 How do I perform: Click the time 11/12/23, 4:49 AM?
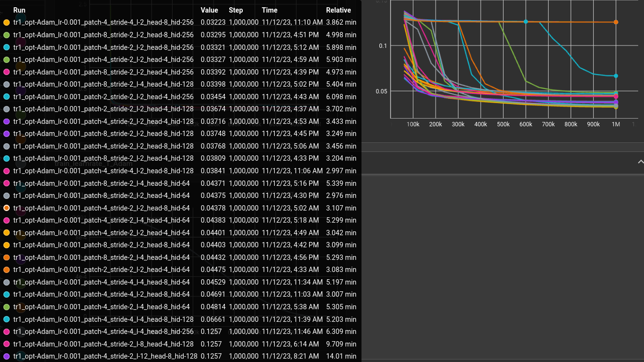[x=290, y=233]
